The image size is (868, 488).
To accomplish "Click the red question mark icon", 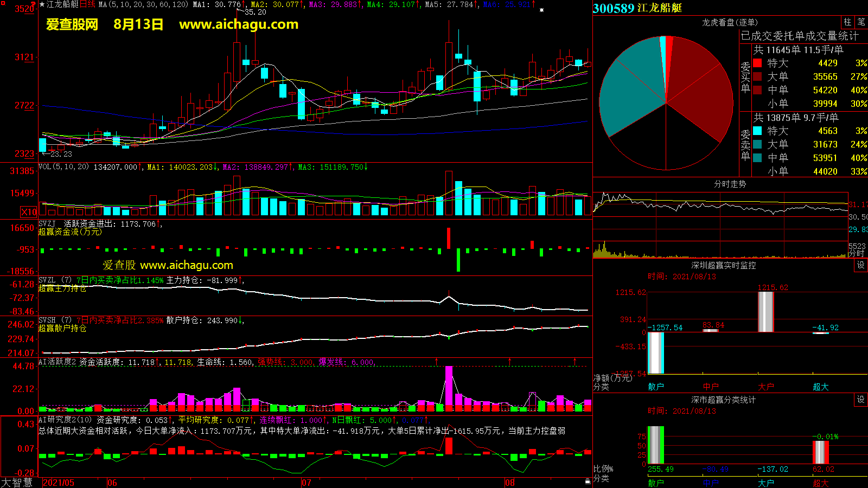I will pyautogui.click(x=33, y=4).
